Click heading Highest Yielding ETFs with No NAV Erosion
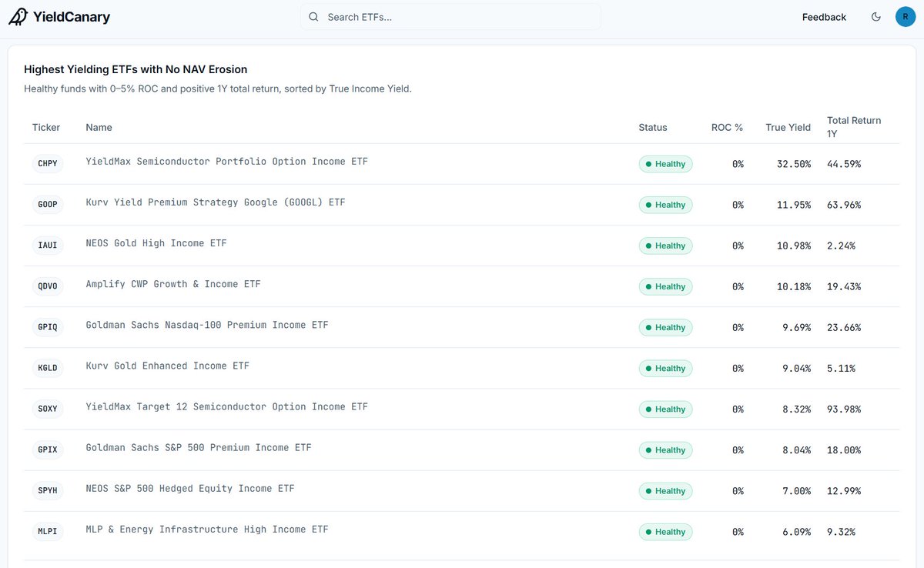Image resolution: width=924 pixels, height=568 pixels. point(136,69)
